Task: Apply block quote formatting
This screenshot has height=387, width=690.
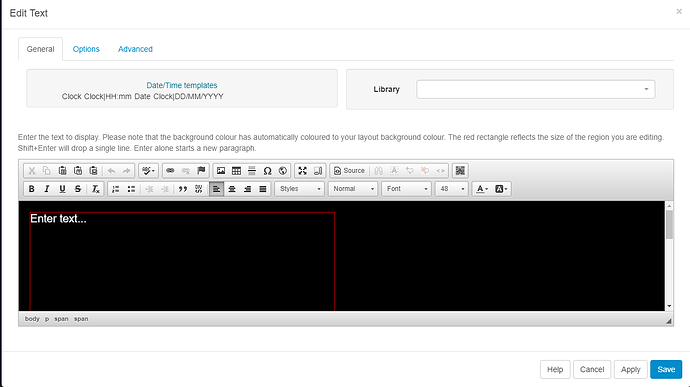Action: pyautogui.click(x=183, y=189)
